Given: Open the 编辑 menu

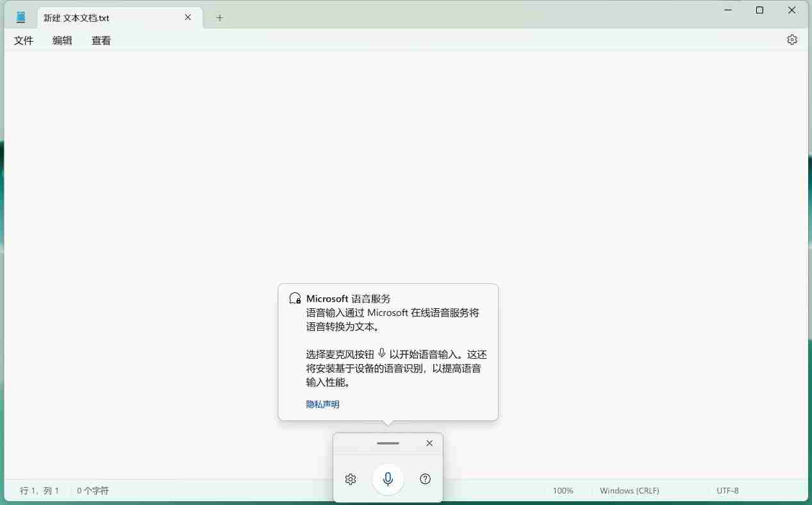Looking at the screenshot, I should [62, 40].
